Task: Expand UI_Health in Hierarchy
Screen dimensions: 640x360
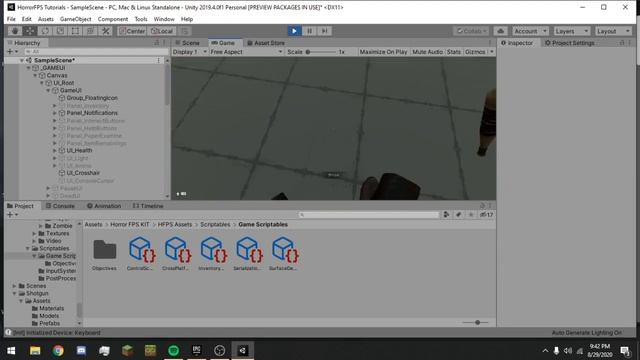Action: click(55, 151)
